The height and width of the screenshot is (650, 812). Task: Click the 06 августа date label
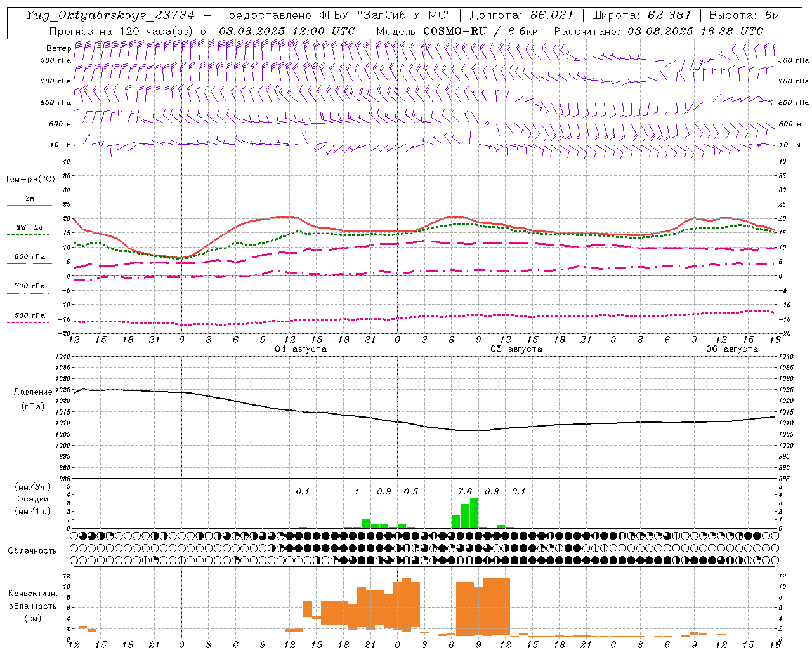pos(732,349)
